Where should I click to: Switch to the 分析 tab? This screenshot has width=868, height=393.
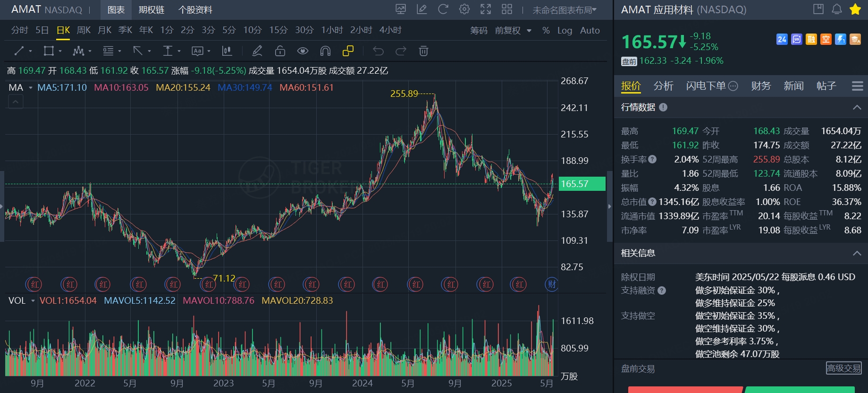663,86
